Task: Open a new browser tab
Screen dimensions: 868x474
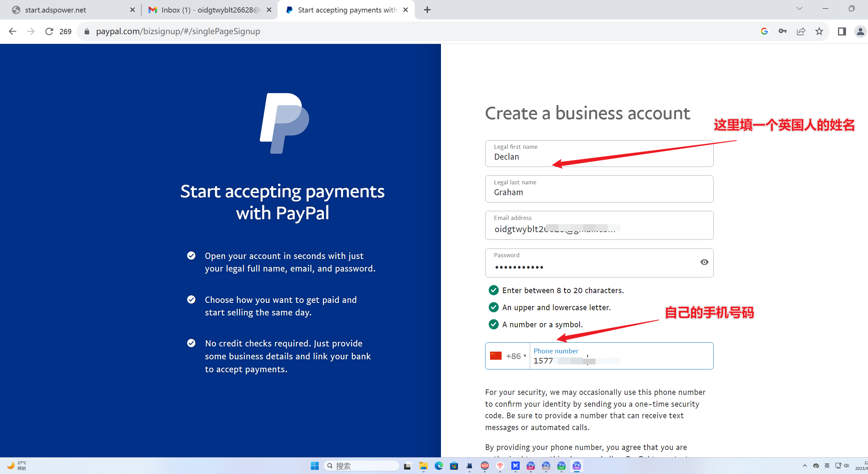Action: [427, 10]
